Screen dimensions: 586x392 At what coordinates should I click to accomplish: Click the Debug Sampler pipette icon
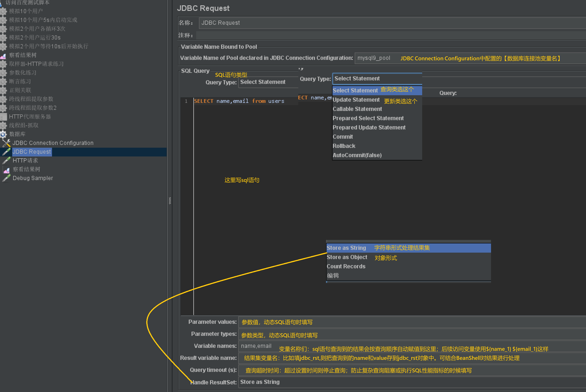coord(6,178)
